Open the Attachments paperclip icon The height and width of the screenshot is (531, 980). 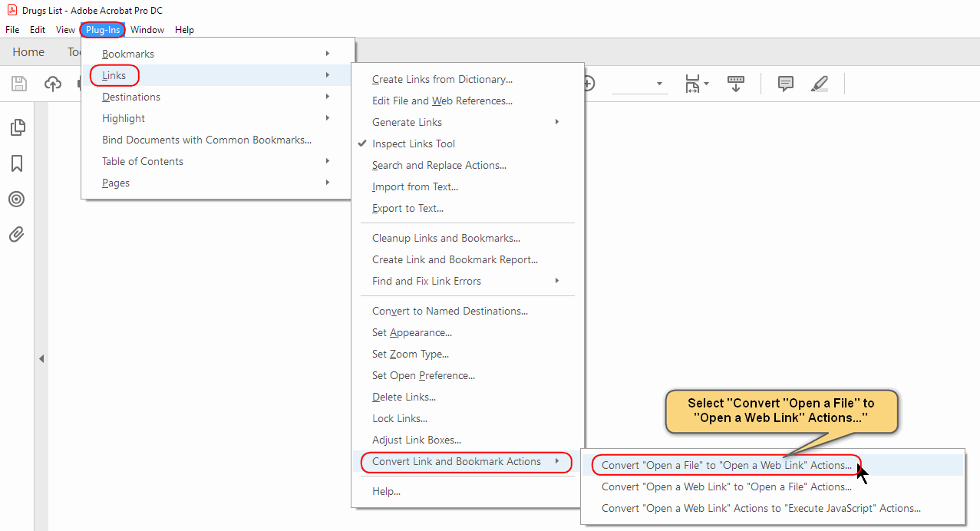17,235
